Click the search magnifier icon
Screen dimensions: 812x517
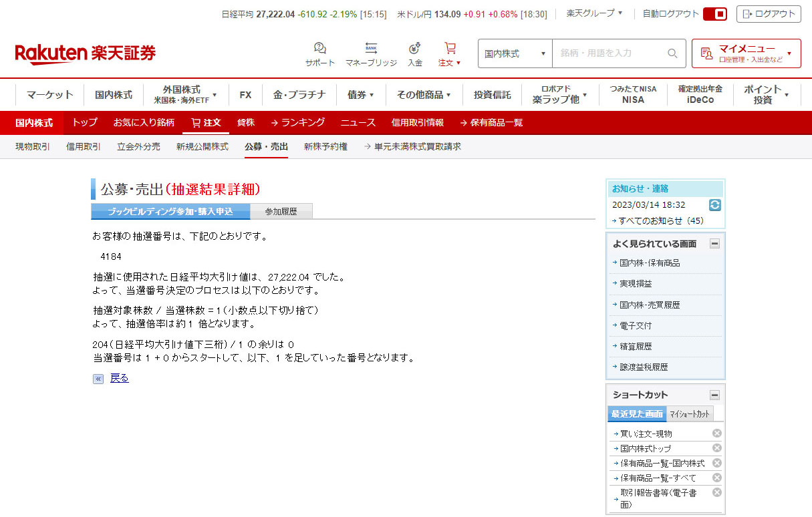(x=672, y=53)
